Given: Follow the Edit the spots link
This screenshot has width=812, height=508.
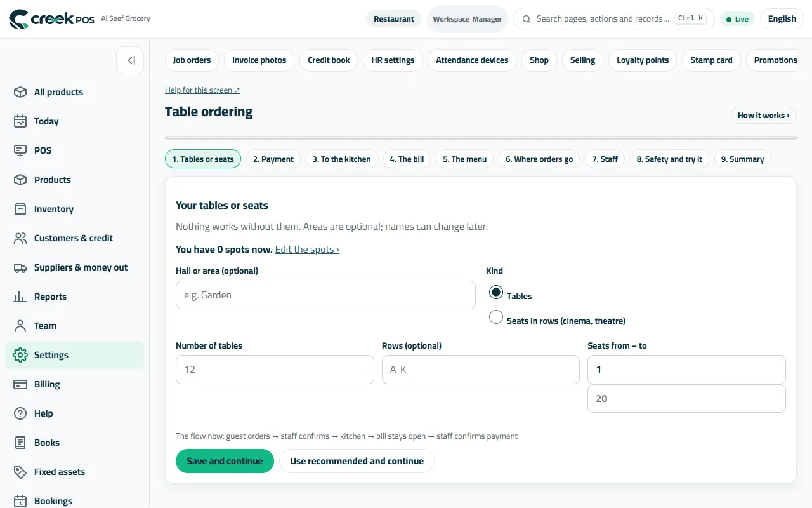Looking at the screenshot, I should (x=307, y=250).
